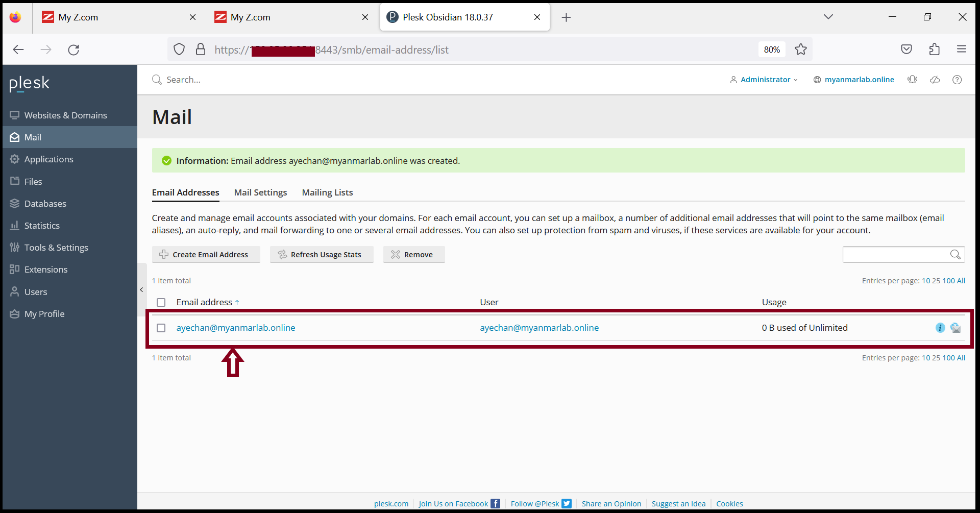Open the Mailing Lists tab

pyautogui.click(x=327, y=192)
